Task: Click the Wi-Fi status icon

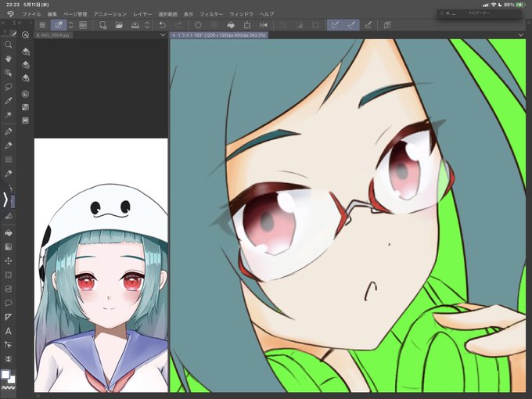Action: (x=494, y=5)
